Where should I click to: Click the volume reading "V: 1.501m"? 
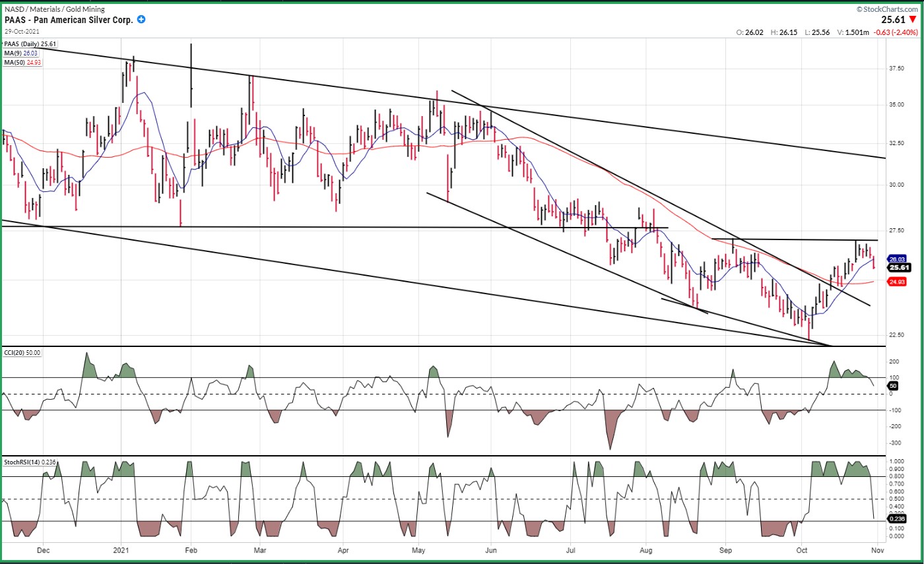(854, 32)
